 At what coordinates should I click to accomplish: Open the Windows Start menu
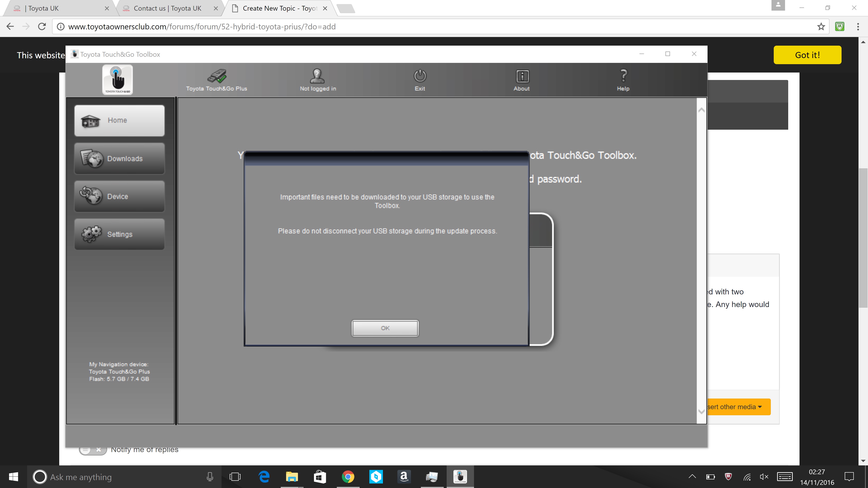[x=14, y=477]
